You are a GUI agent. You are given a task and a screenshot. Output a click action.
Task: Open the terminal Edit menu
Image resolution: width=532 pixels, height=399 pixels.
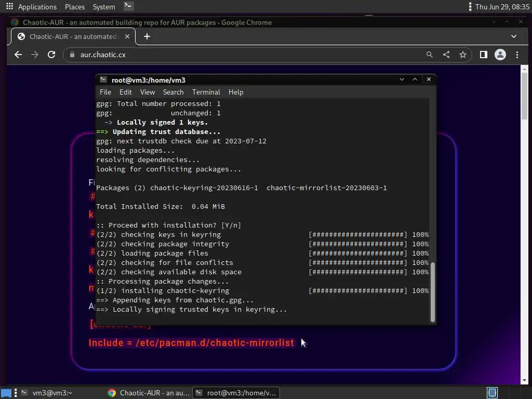tap(126, 92)
